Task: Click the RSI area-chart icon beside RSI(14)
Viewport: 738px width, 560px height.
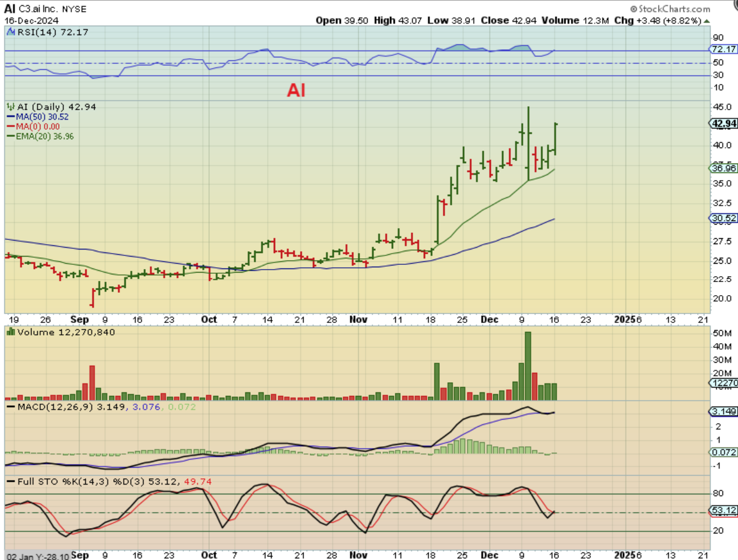Action: (x=10, y=31)
